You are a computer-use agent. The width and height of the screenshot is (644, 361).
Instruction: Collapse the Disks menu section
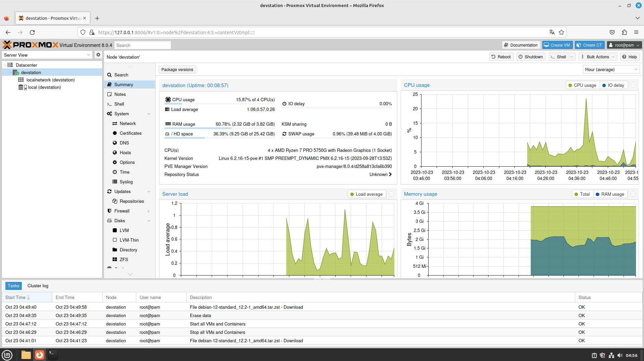click(149, 221)
